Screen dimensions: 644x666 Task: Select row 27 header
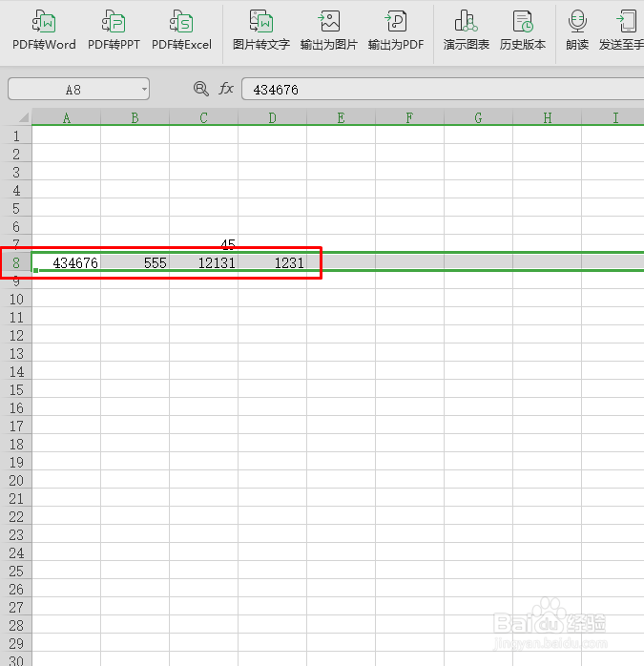pos(16,608)
